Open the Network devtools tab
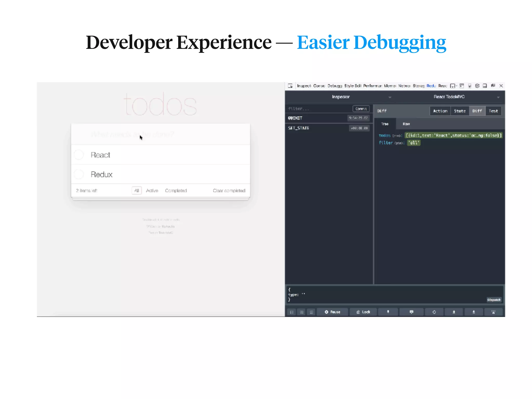 (x=404, y=86)
